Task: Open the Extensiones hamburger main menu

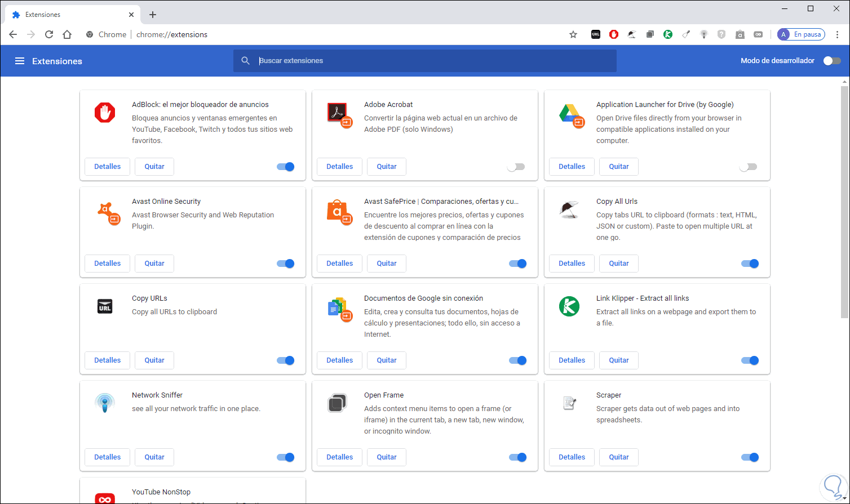Action: [20, 61]
